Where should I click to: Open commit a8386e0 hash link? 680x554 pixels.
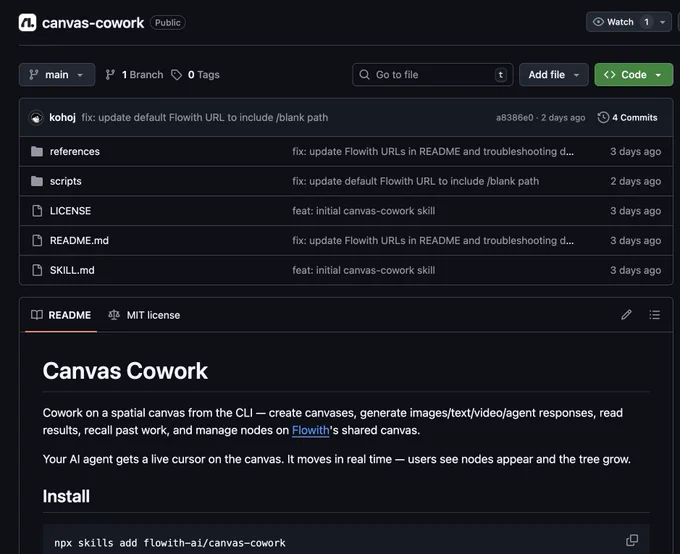point(514,118)
